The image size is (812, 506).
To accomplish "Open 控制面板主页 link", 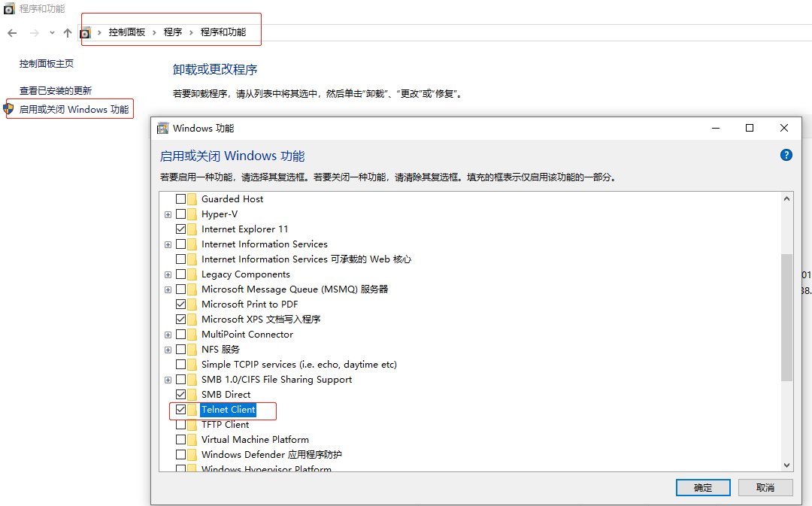I will [x=47, y=63].
